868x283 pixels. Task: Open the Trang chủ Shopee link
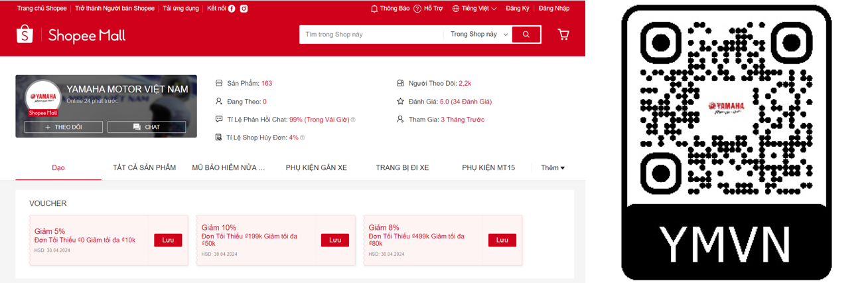point(42,9)
